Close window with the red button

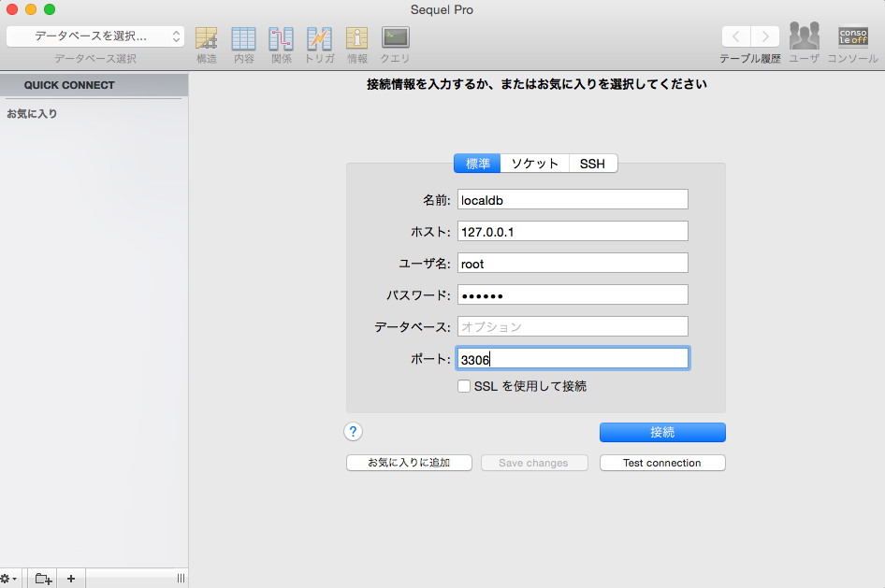click(12, 9)
